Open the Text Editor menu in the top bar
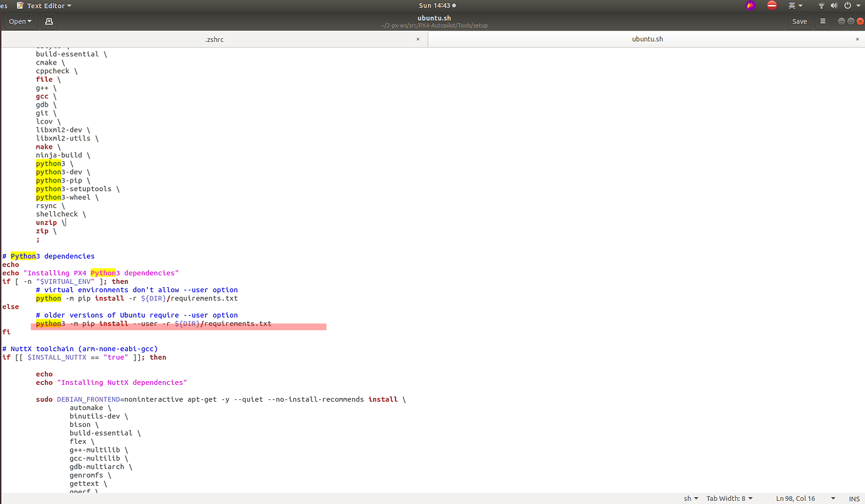 [x=43, y=5]
